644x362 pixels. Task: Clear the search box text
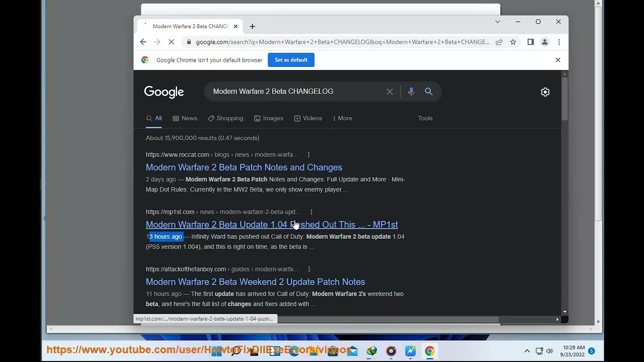pyautogui.click(x=390, y=92)
